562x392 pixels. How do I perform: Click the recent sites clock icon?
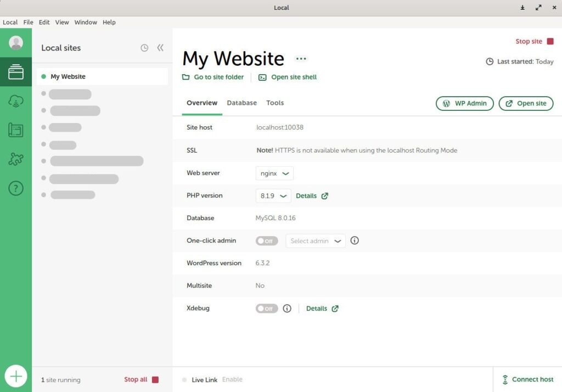tap(144, 48)
